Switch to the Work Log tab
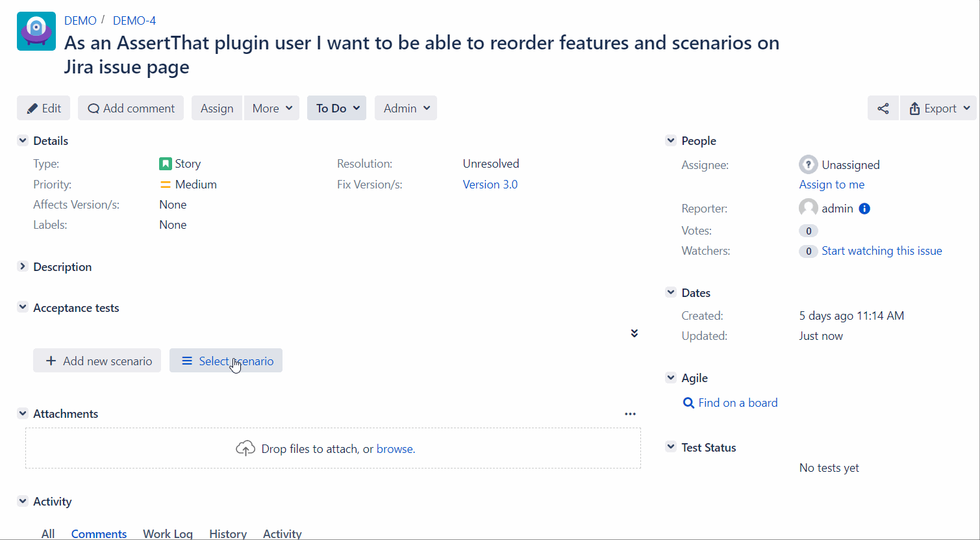This screenshot has width=980, height=540. (168, 534)
